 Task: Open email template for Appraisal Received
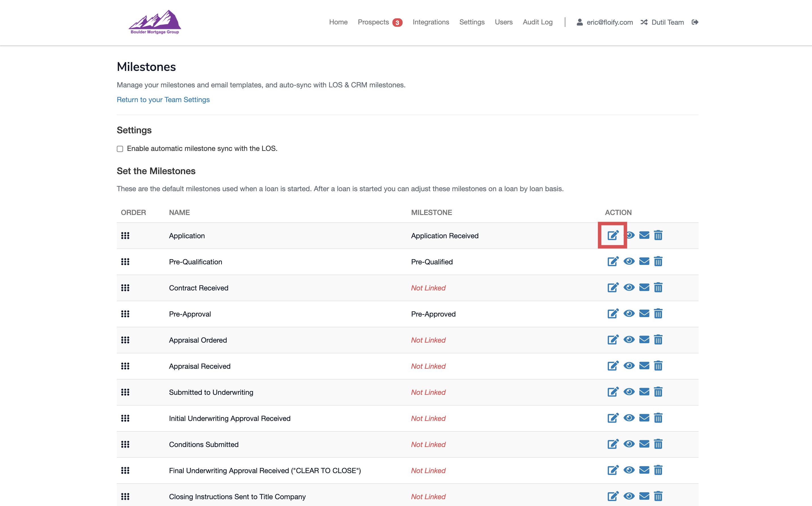644,366
